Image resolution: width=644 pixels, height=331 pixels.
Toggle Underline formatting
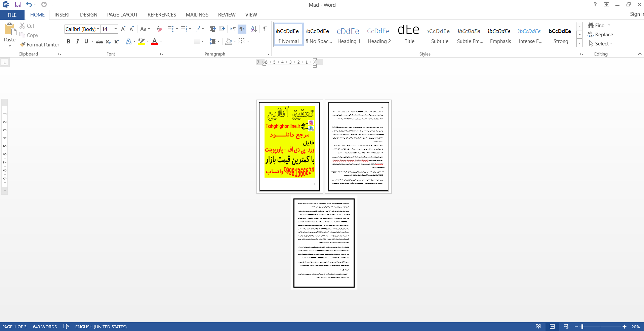[x=86, y=41]
